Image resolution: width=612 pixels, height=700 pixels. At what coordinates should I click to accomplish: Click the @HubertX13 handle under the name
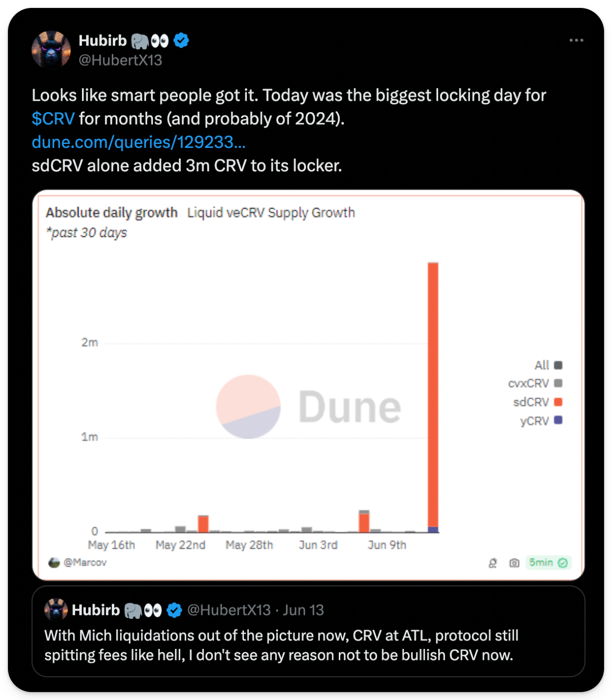coord(120,60)
